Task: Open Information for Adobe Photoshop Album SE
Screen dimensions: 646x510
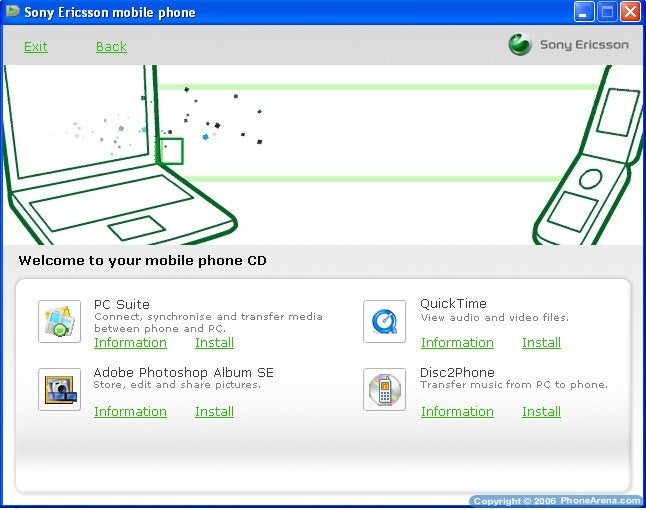Action: coord(130,412)
